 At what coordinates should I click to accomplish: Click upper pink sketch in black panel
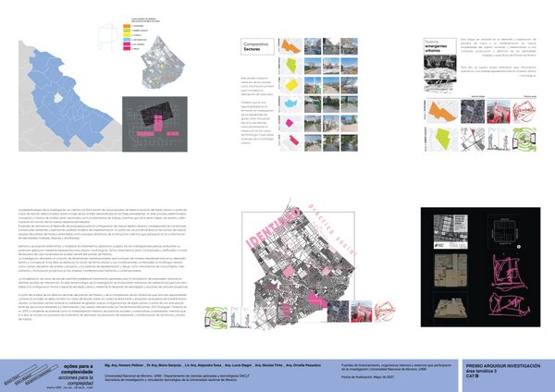pyautogui.click(x=509, y=271)
